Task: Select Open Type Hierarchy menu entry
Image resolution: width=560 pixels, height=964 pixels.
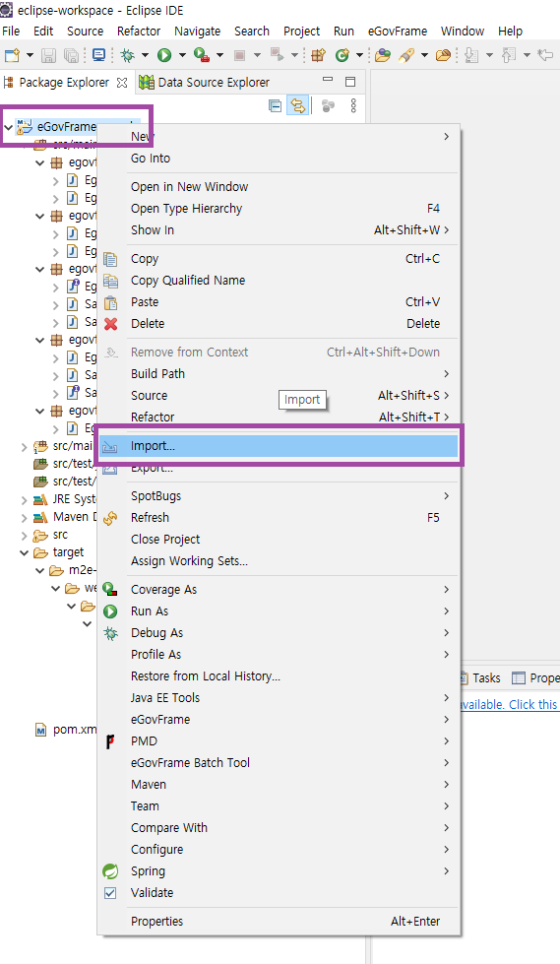Action: click(279, 209)
